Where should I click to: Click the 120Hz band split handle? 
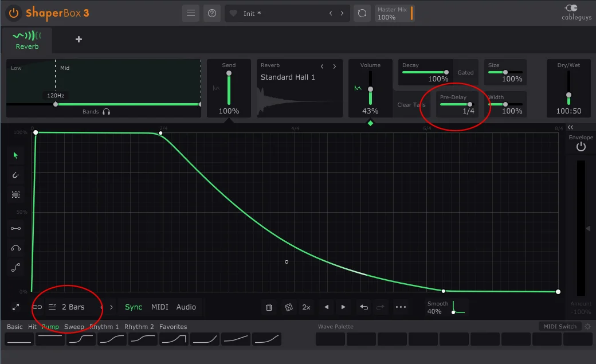(56, 104)
